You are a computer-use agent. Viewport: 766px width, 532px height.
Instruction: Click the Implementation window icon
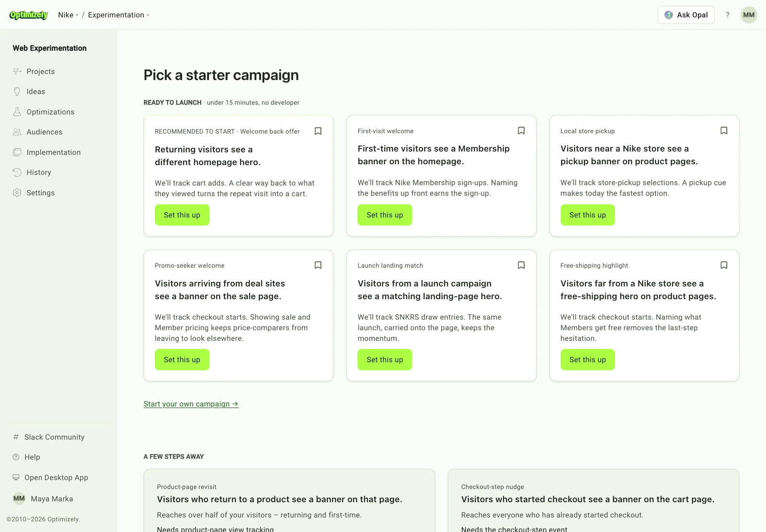tap(17, 152)
